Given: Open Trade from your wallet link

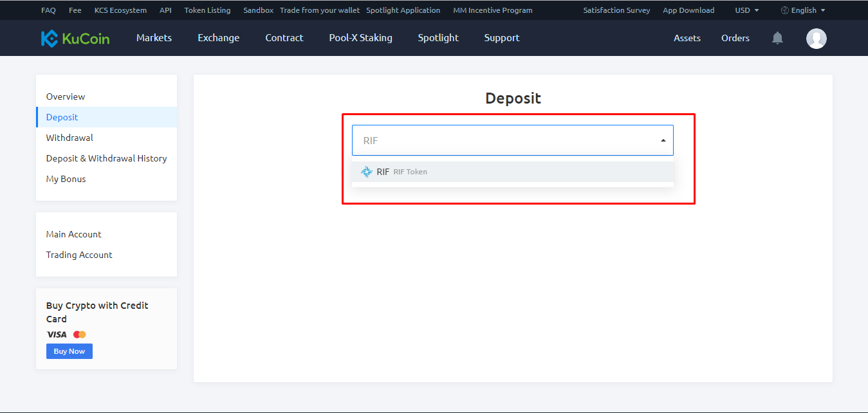Looking at the screenshot, I should 320,10.
